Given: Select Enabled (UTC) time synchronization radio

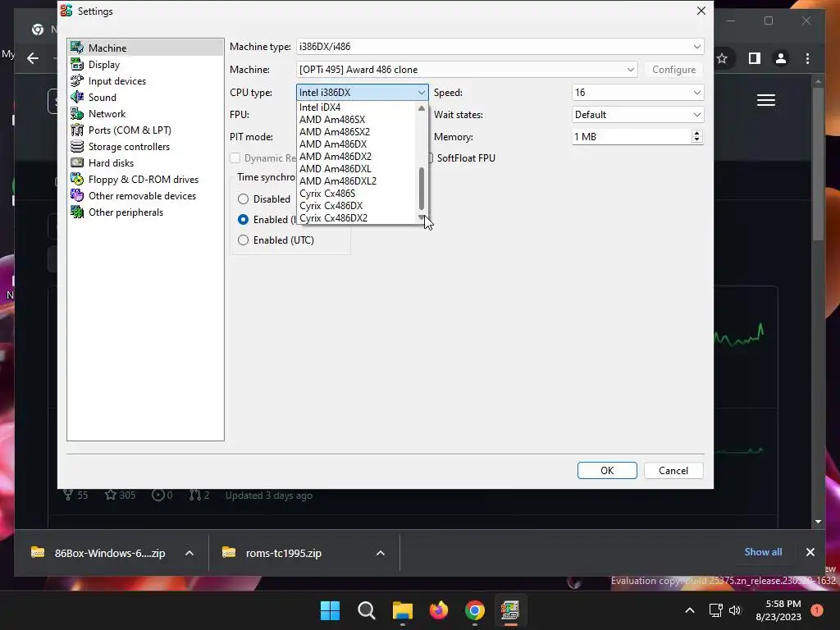Looking at the screenshot, I should click(243, 240).
